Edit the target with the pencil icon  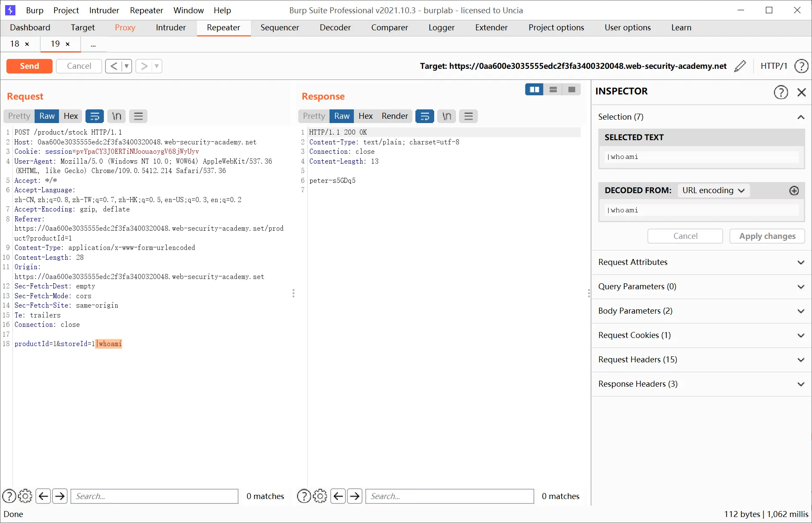click(x=740, y=66)
